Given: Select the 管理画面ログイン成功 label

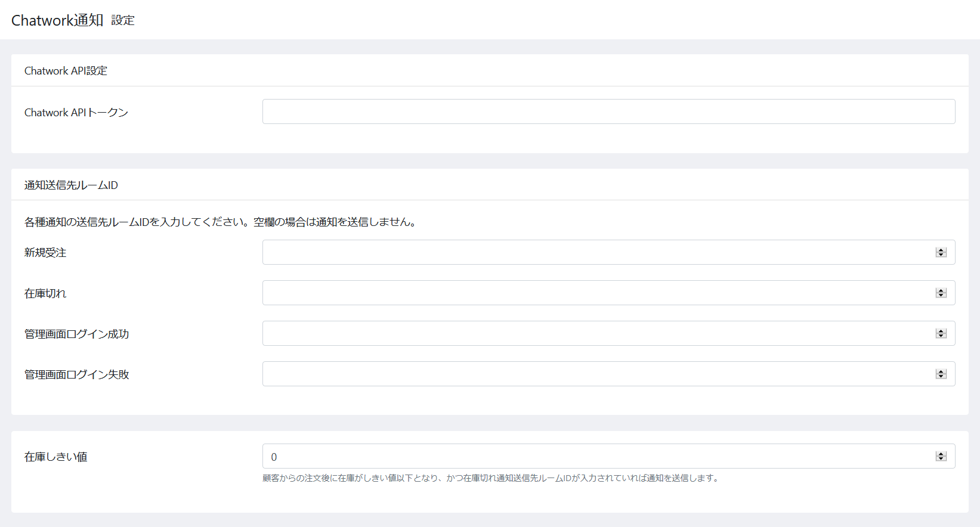Looking at the screenshot, I should [77, 334].
